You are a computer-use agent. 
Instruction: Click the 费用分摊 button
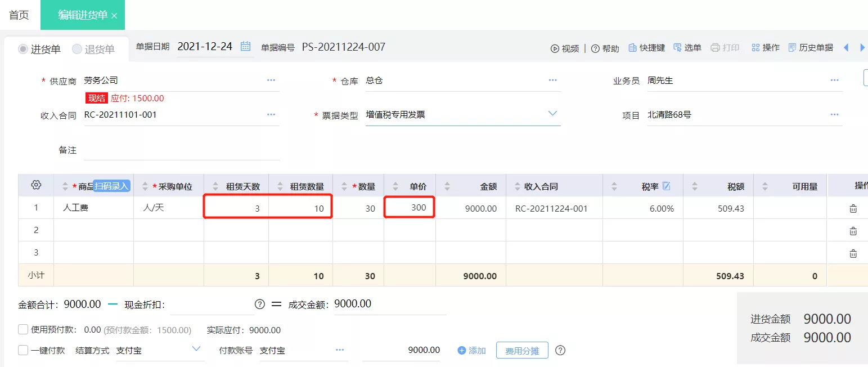click(522, 351)
